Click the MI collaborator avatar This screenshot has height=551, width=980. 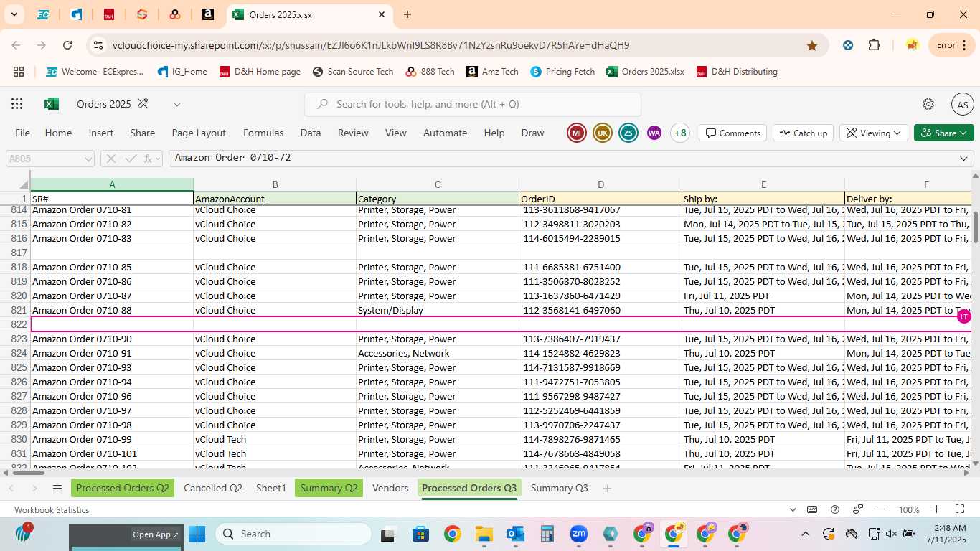pyautogui.click(x=577, y=133)
